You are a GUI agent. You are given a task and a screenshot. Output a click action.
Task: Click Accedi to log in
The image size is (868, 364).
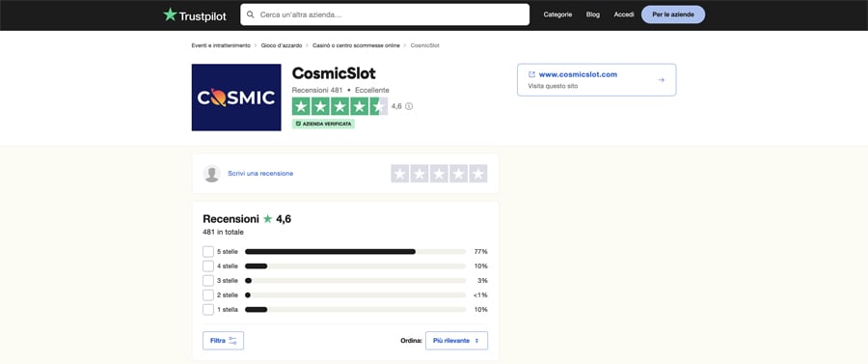[624, 14]
